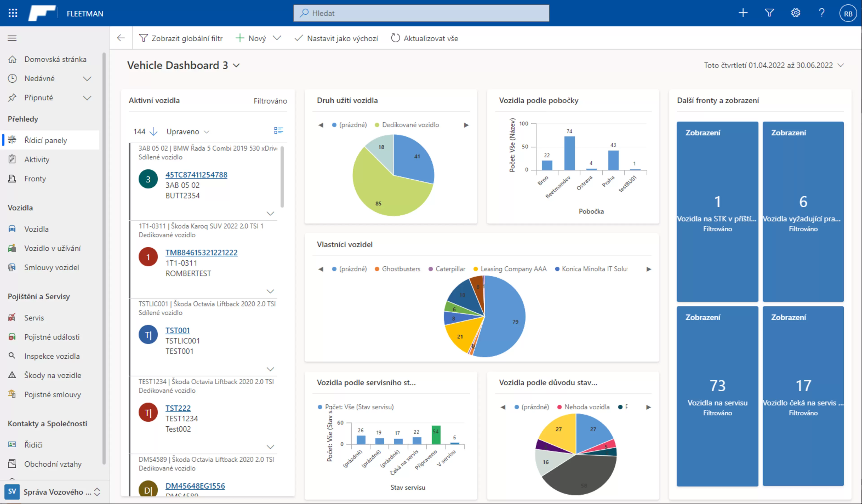This screenshot has height=504, width=862.
Task: Collapse navigation with the hamburger icon
Action: 12,38
